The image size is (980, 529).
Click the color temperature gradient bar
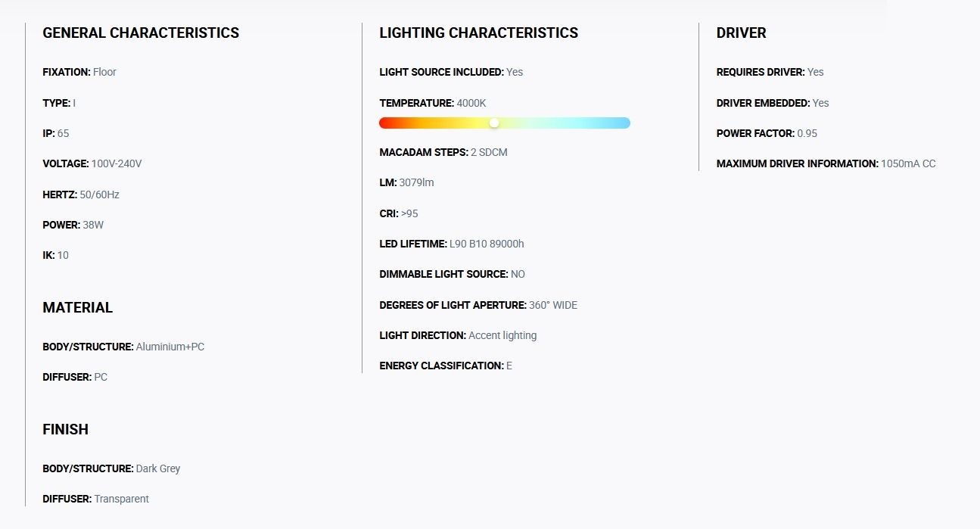click(x=505, y=123)
